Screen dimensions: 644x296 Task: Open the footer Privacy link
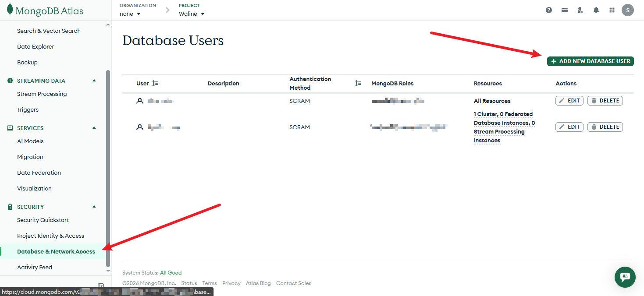231,283
